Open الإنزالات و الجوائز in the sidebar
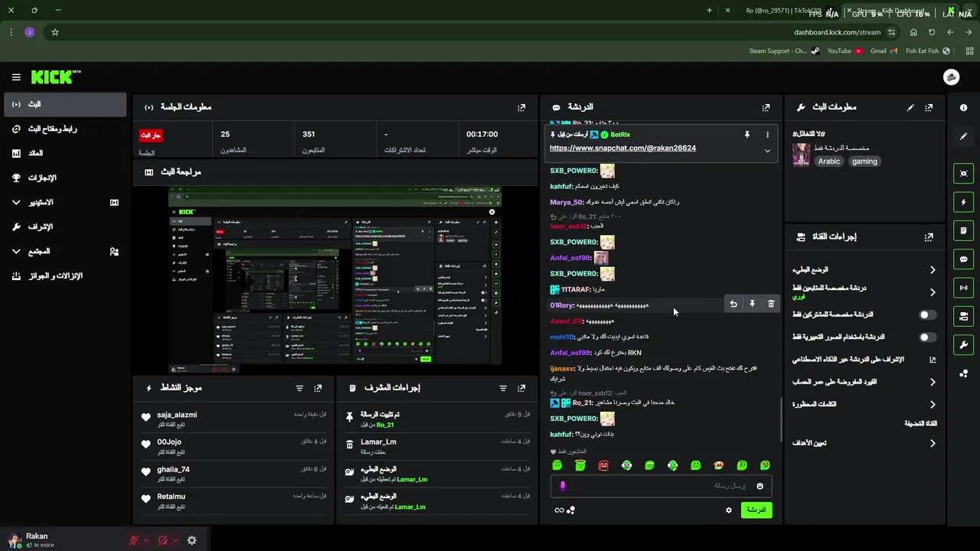This screenshot has height=551, width=980. pyautogui.click(x=64, y=275)
